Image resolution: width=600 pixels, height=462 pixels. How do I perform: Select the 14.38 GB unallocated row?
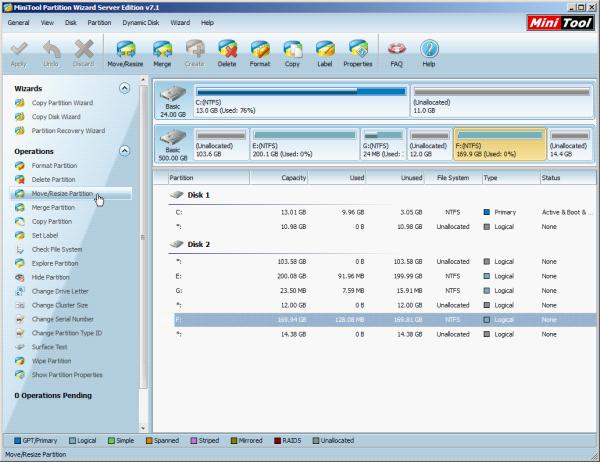click(383, 334)
